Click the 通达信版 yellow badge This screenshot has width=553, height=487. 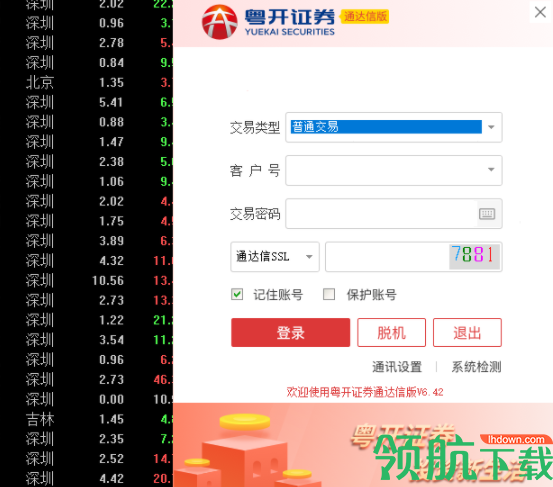[365, 17]
